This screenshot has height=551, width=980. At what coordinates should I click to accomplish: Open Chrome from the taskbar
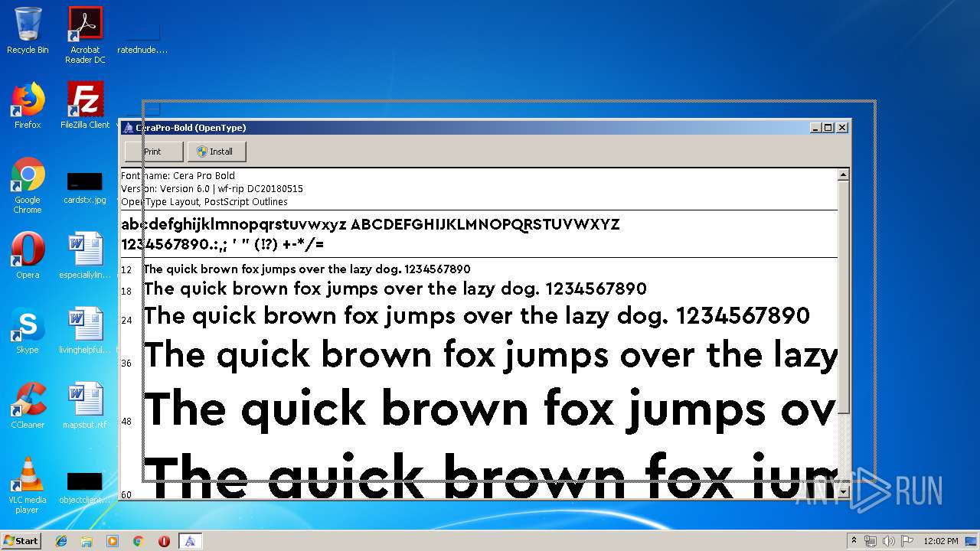pos(138,541)
